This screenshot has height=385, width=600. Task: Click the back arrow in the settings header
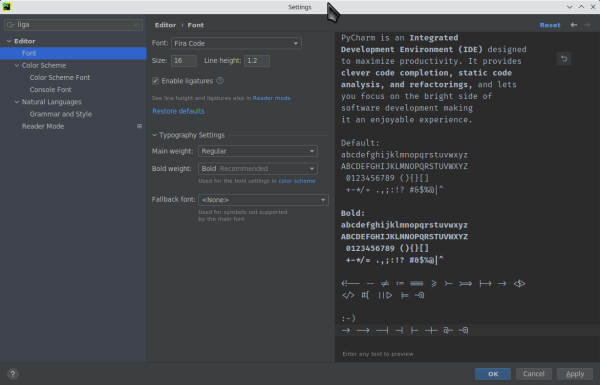[574, 25]
